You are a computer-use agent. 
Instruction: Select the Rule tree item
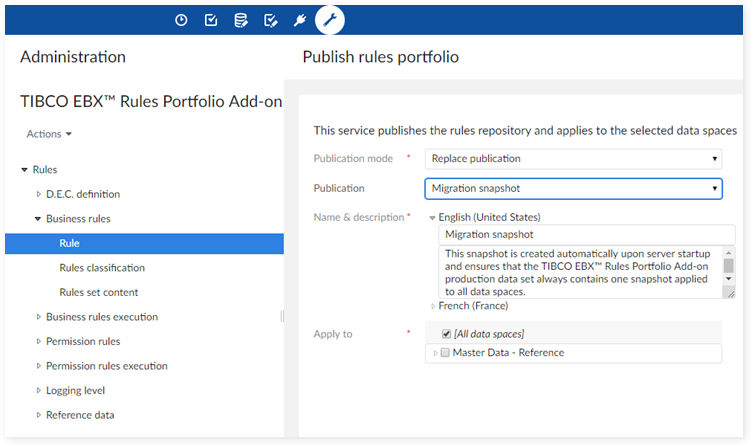[x=144, y=244]
